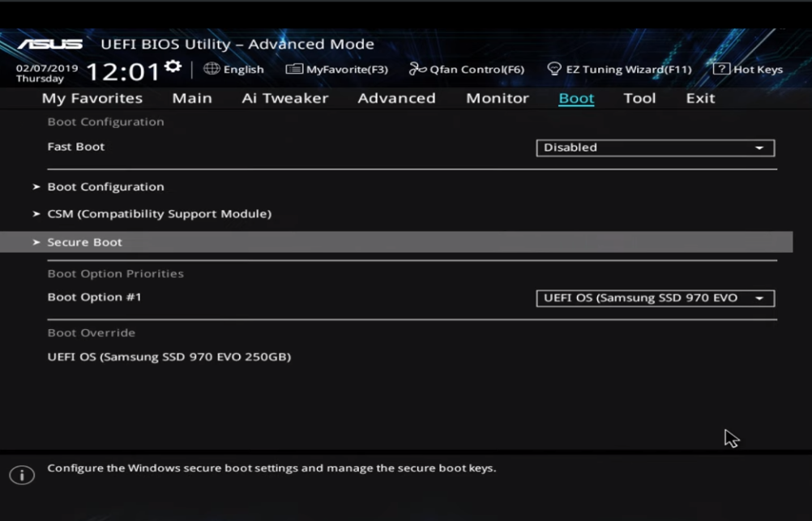Image resolution: width=812 pixels, height=521 pixels.
Task: Open the Fast Boot dropdown
Action: pos(655,147)
